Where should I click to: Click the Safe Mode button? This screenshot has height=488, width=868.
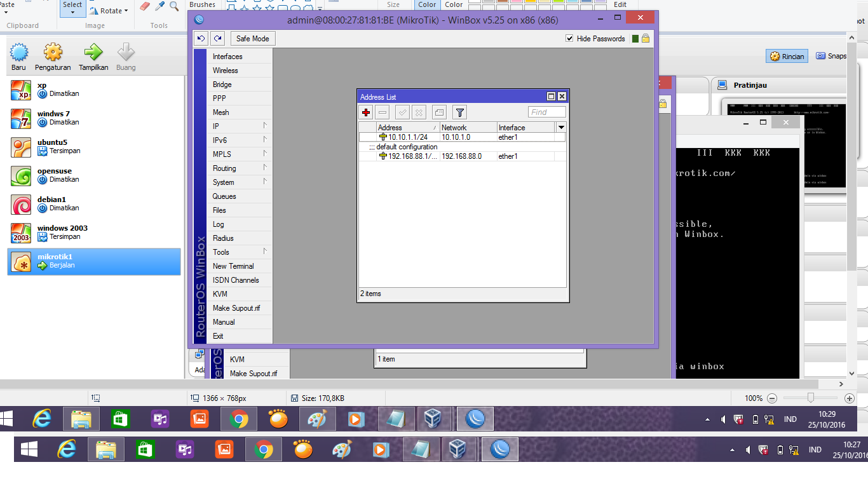(252, 39)
